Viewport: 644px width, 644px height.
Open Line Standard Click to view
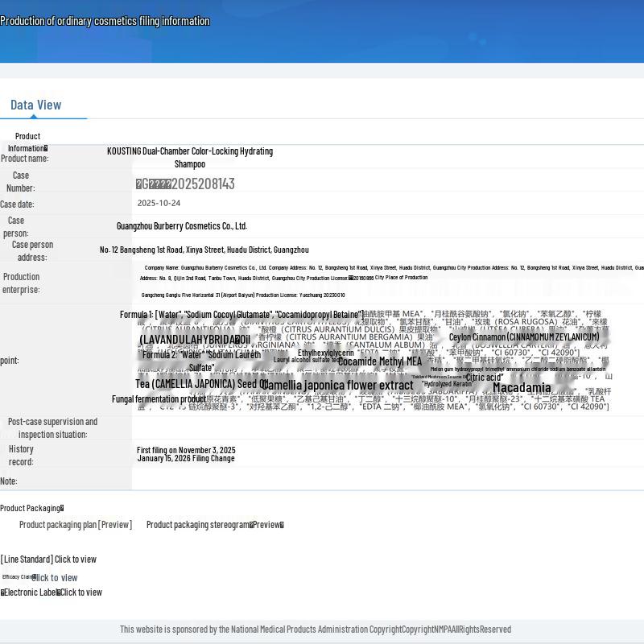point(48,559)
